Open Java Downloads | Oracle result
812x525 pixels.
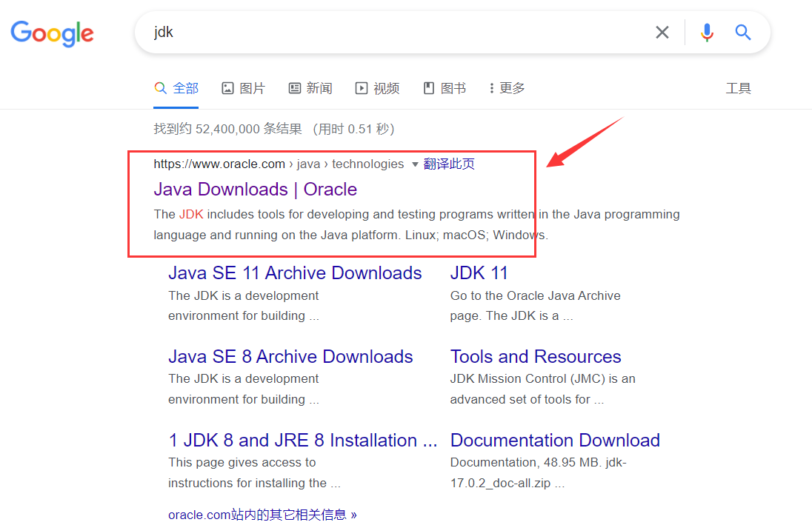(256, 190)
